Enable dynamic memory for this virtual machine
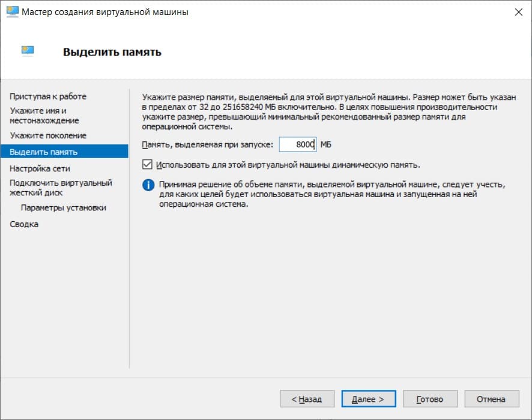The height and width of the screenshot is (420, 532). pos(147,163)
